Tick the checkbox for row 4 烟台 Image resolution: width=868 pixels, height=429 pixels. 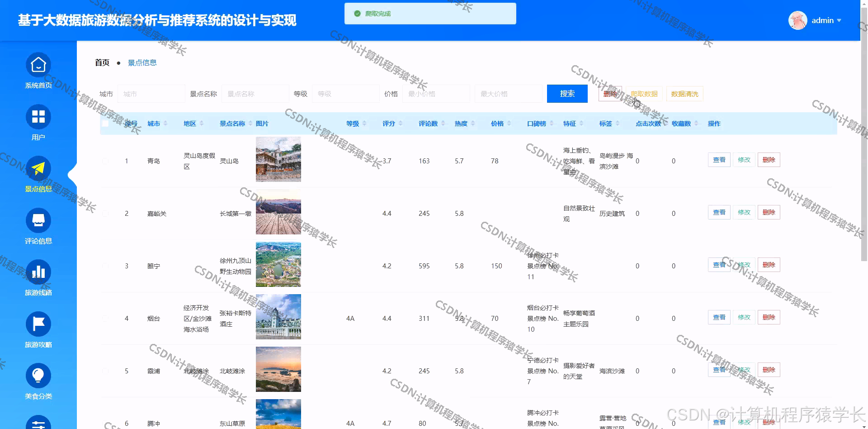(x=105, y=319)
